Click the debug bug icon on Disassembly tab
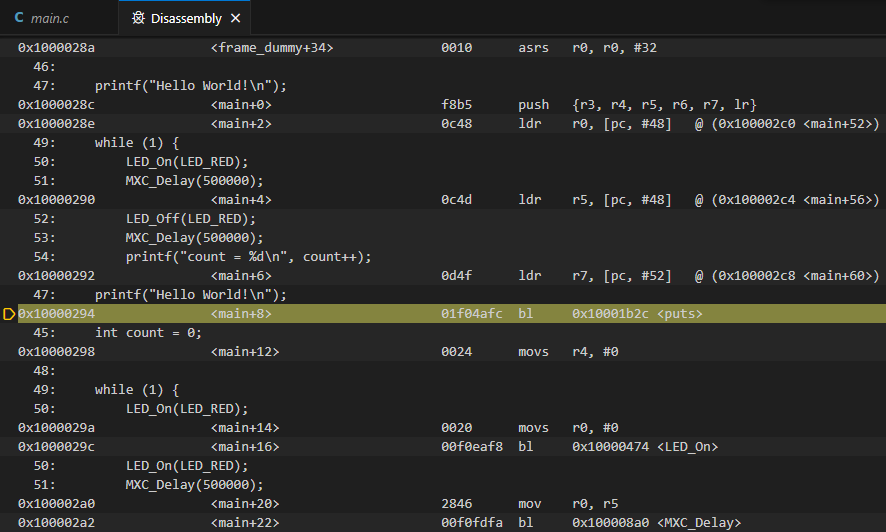 [138, 18]
